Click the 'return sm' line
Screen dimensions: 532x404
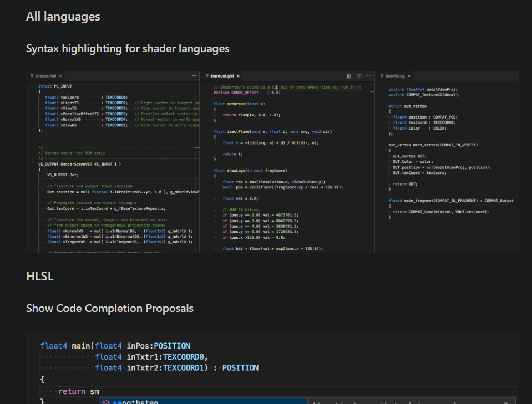pos(79,392)
